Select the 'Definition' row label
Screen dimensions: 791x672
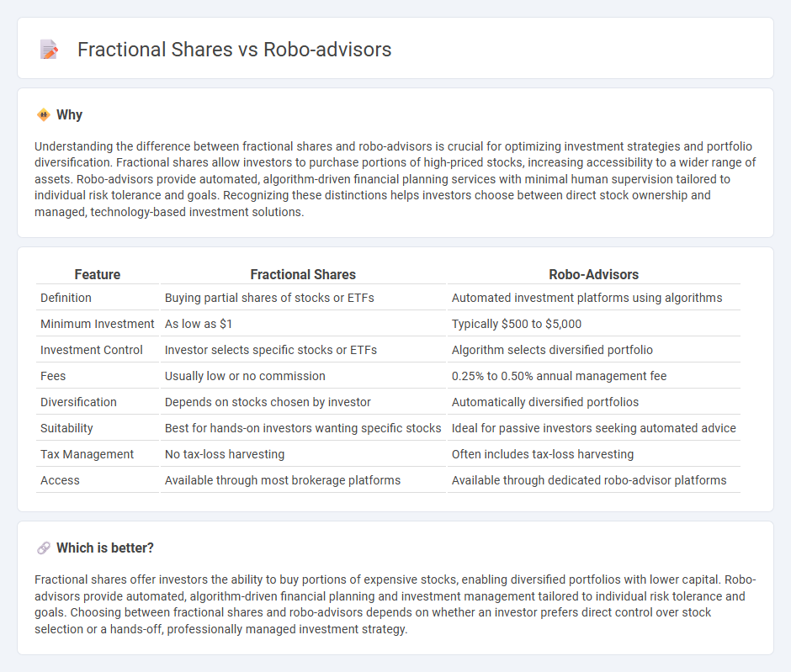pyautogui.click(x=66, y=298)
